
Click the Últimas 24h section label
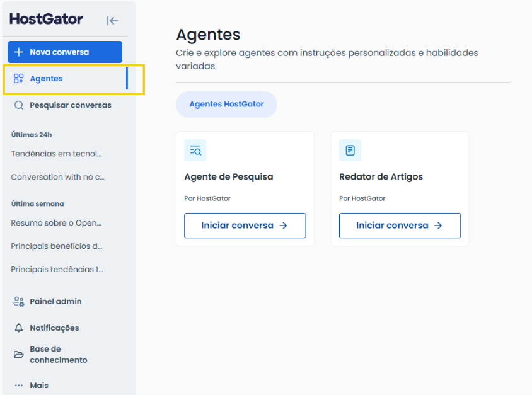[x=32, y=135]
